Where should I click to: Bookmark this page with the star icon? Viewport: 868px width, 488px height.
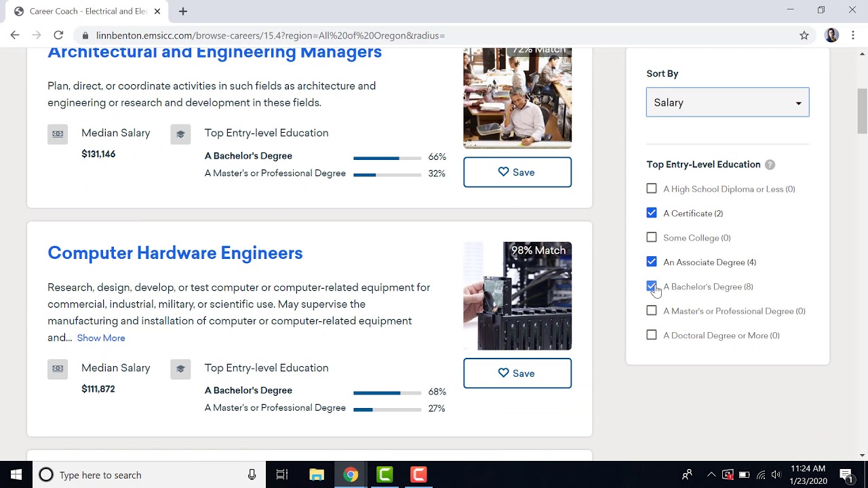pyautogui.click(x=804, y=35)
